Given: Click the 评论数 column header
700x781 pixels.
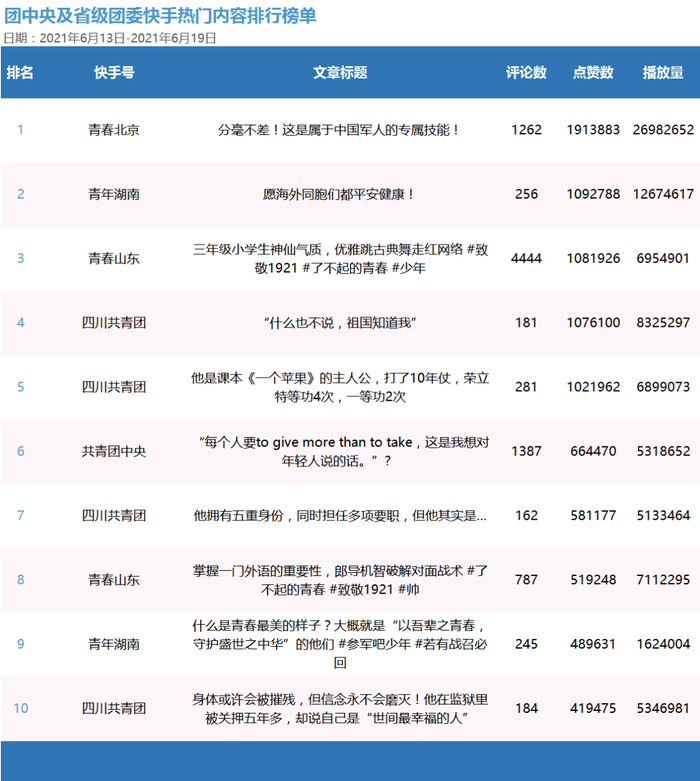Looking at the screenshot, I should click(x=526, y=73).
